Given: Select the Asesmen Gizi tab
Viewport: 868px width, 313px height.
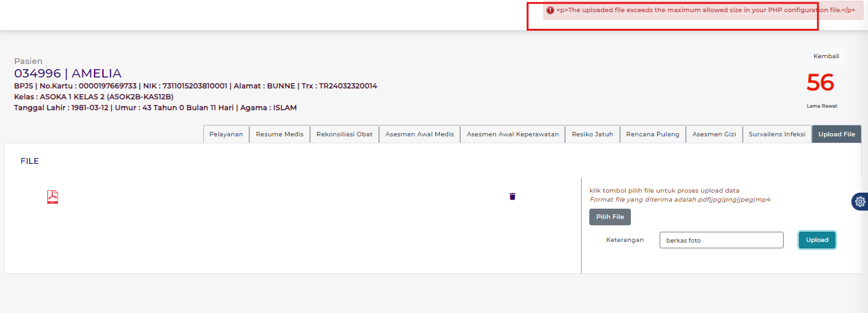Looking at the screenshot, I should pos(714,134).
